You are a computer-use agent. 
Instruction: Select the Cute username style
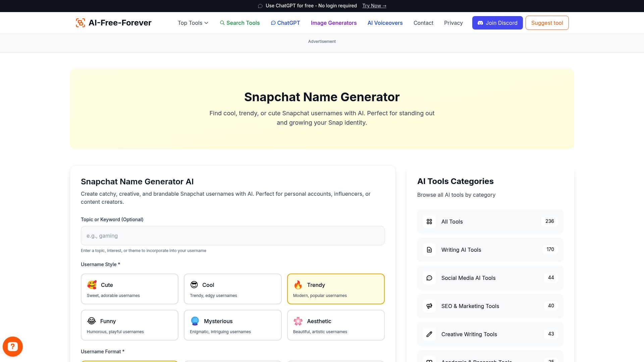pyautogui.click(x=129, y=289)
